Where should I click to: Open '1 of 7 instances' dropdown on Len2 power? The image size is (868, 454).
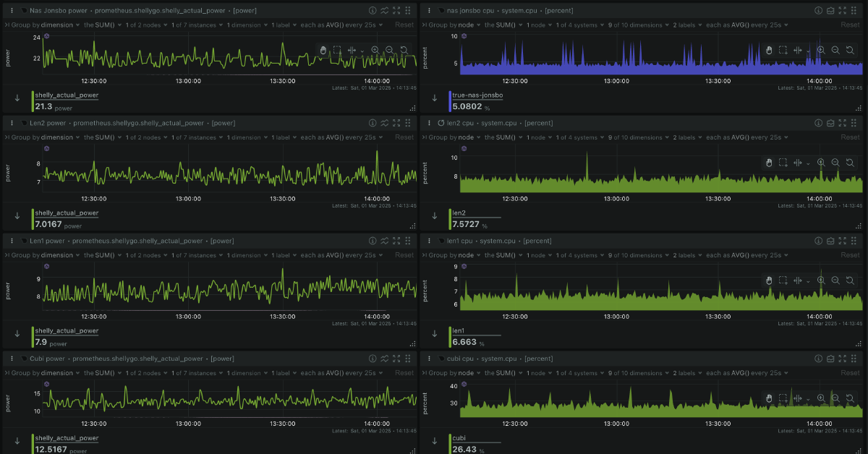click(x=197, y=137)
